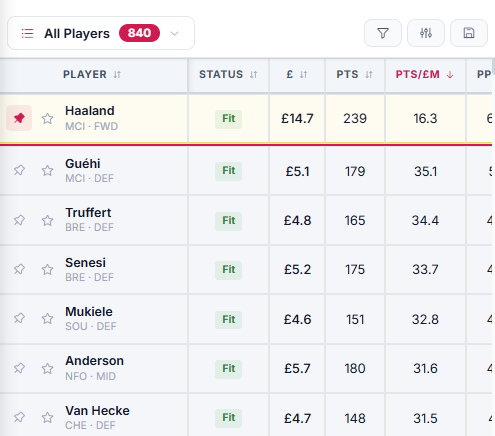
Task: Favorite Mukiele with the star icon
Action: (x=47, y=319)
